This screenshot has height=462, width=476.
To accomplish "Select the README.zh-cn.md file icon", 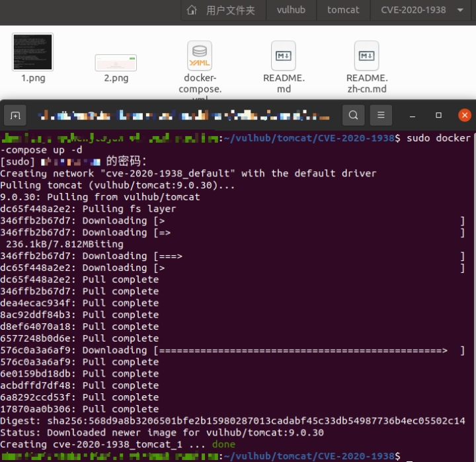I will click(367, 56).
